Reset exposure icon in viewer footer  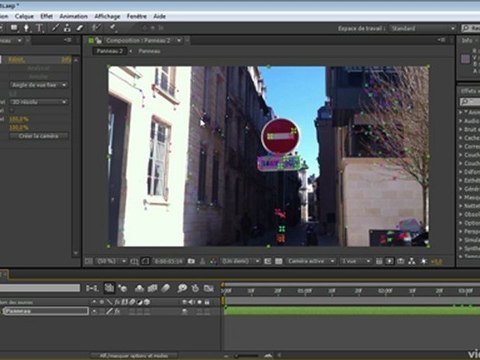(x=424, y=261)
